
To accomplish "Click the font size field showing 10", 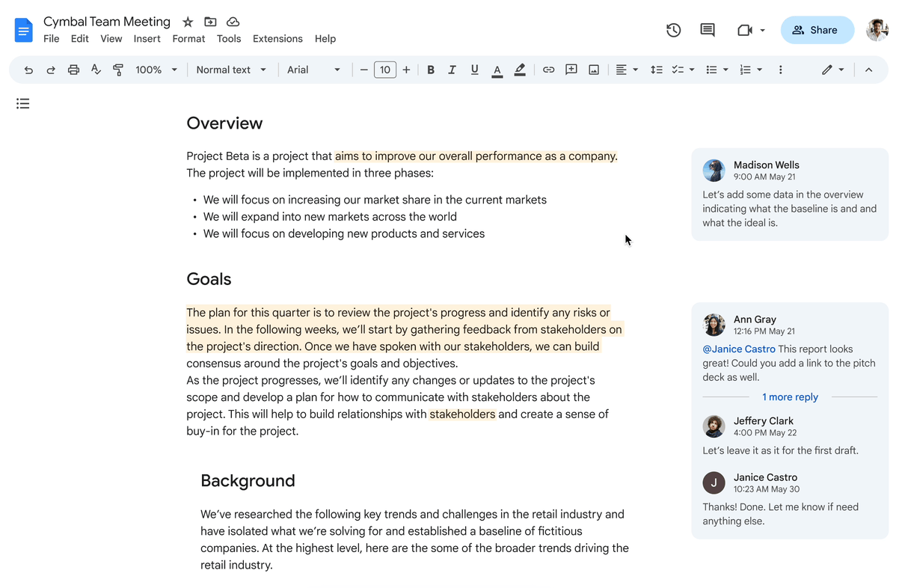I will click(x=384, y=70).
